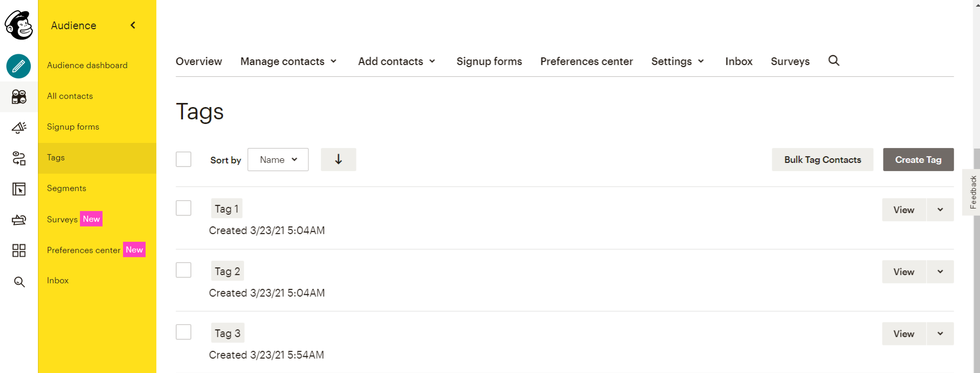Toggle the descending sort arrow
The width and height of the screenshot is (980, 373).
point(338,159)
